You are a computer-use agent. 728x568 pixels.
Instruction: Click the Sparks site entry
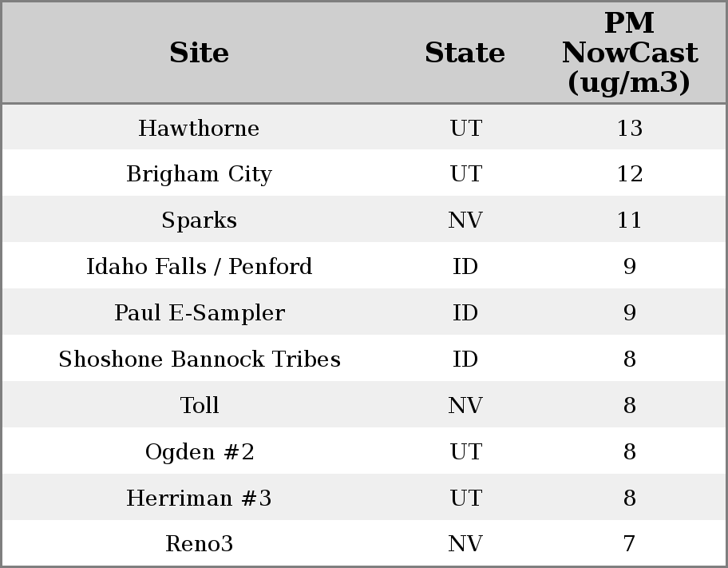click(199, 220)
